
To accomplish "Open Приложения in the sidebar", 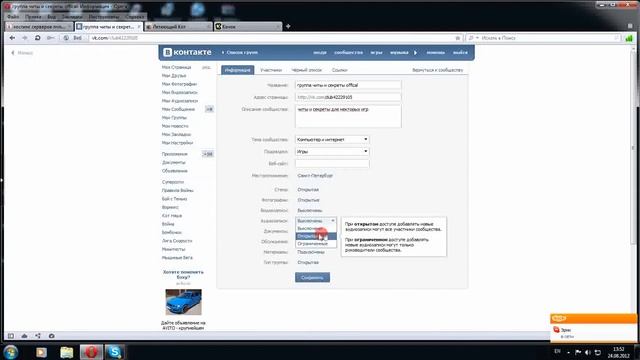I will (x=175, y=154).
